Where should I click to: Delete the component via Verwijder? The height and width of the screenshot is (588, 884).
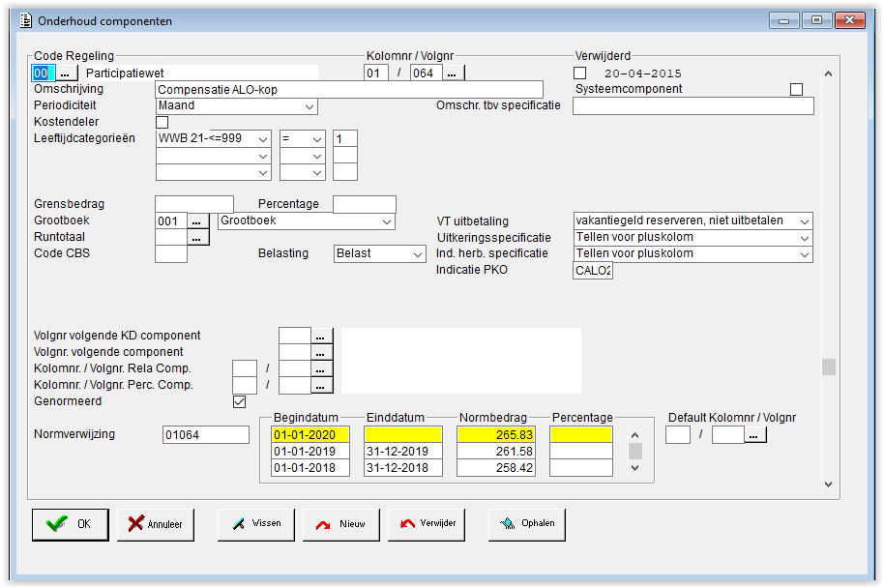click(427, 524)
